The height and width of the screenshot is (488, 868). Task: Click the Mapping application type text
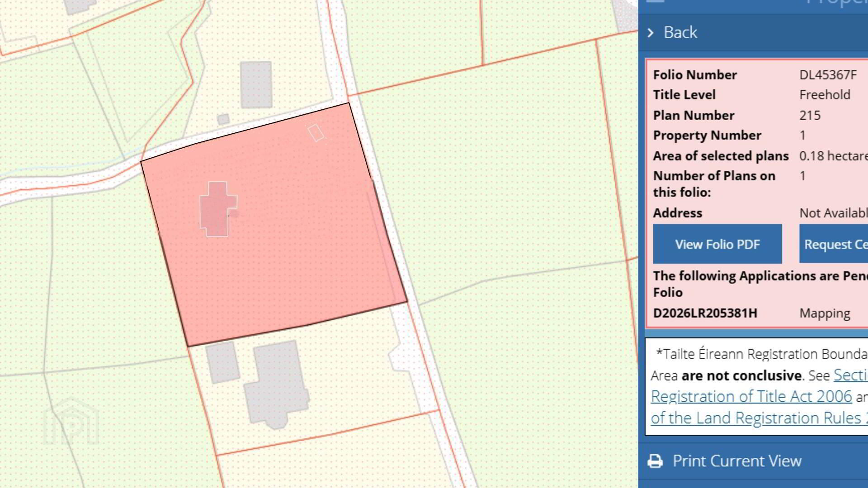coord(825,314)
